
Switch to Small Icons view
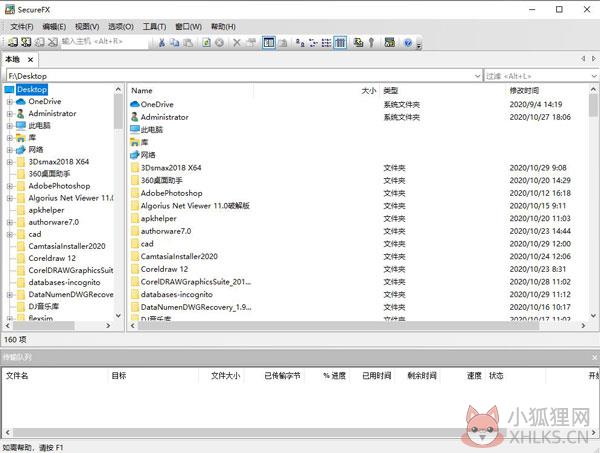[313, 42]
